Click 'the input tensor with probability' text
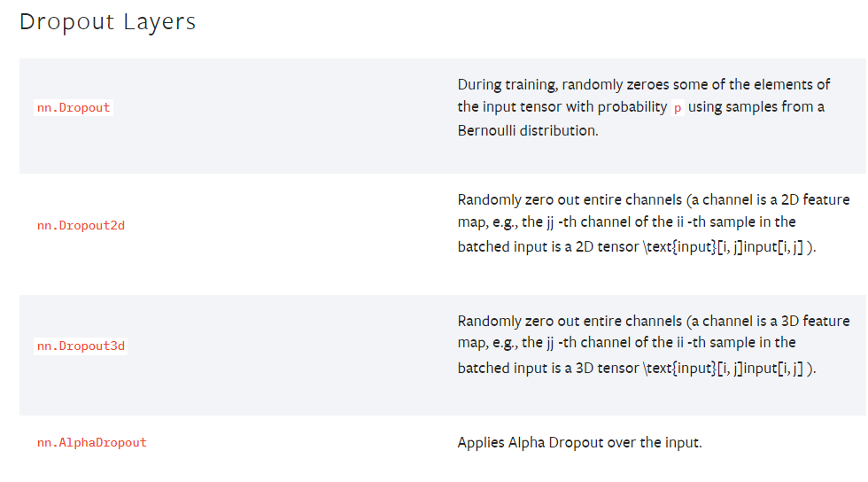Screen dimensions: 868x482 tap(562, 107)
